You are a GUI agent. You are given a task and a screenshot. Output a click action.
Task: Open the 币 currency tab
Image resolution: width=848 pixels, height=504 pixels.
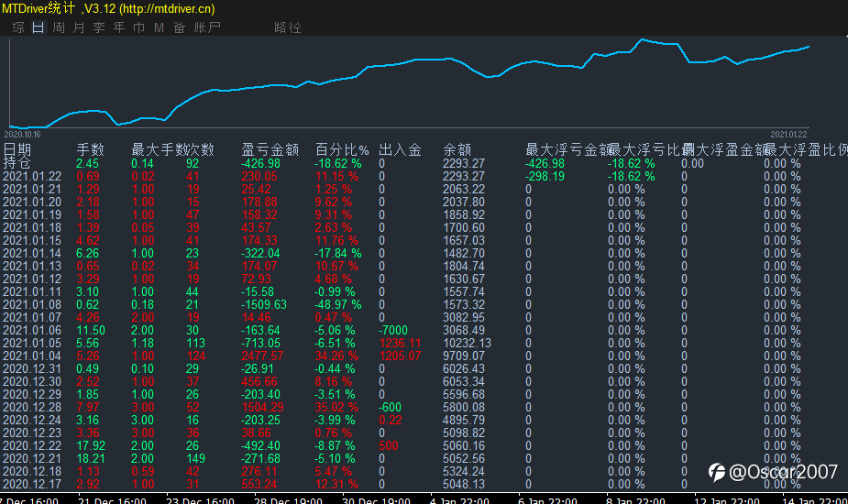(x=139, y=27)
